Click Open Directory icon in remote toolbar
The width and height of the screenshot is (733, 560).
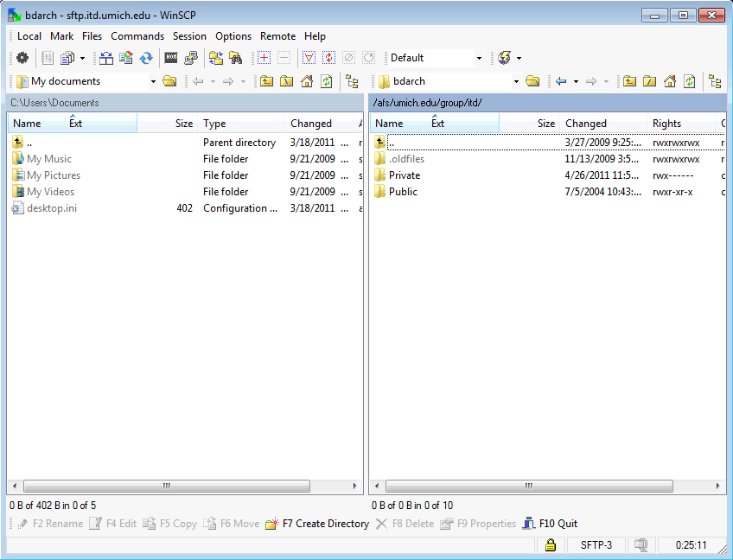click(532, 81)
